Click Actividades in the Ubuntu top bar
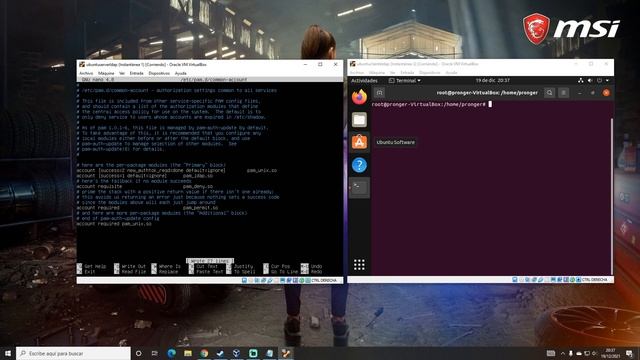 point(364,80)
